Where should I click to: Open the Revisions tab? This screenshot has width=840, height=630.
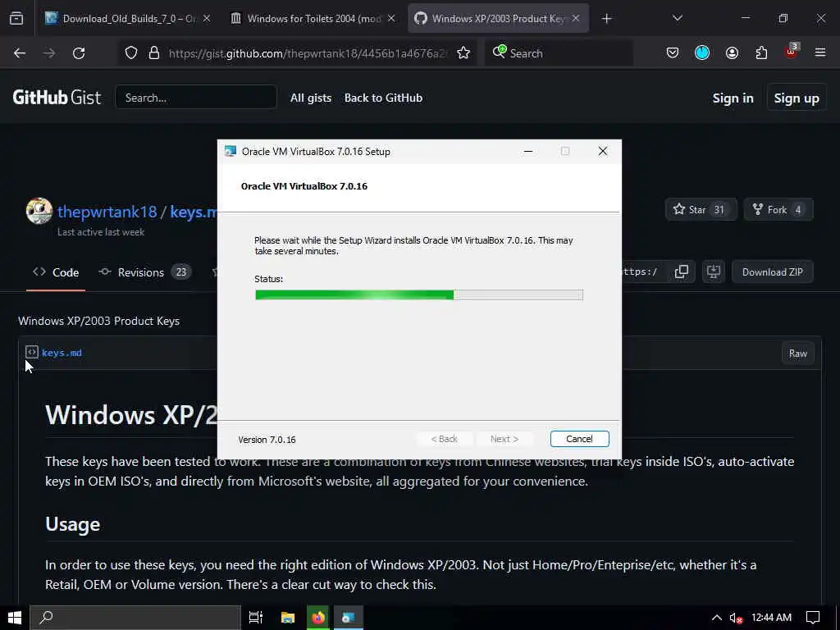coord(144,272)
